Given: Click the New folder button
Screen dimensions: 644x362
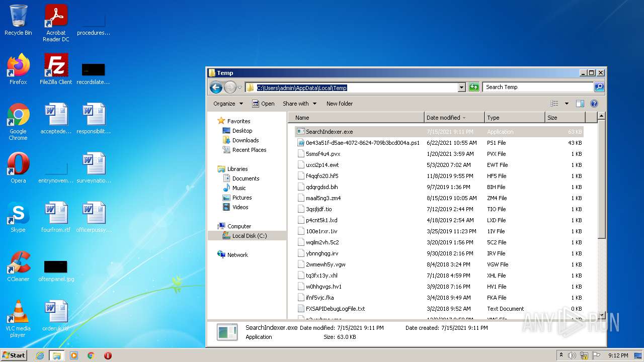Looking at the screenshot, I should click(x=340, y=104).
